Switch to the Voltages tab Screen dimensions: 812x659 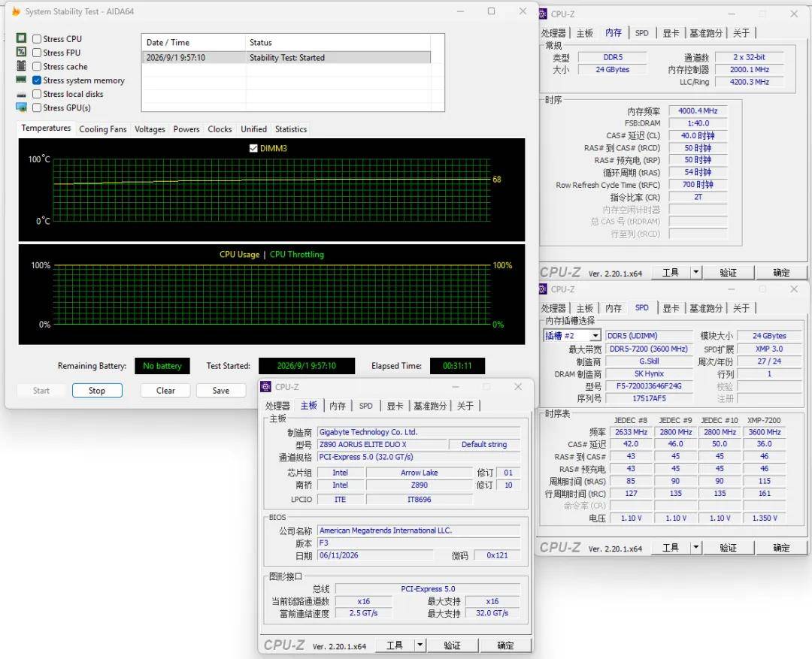(x=150, y=129)
